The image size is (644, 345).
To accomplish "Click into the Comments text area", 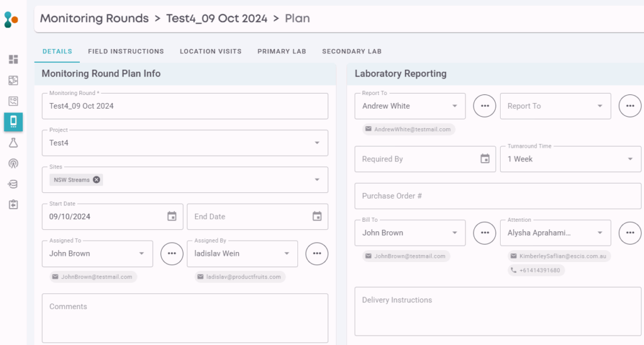I will pos(185,317).
